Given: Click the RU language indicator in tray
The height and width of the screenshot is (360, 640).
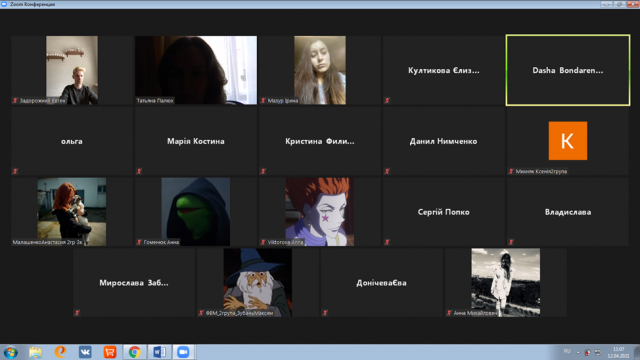Looking at the screenshot, I should [567, 351].
